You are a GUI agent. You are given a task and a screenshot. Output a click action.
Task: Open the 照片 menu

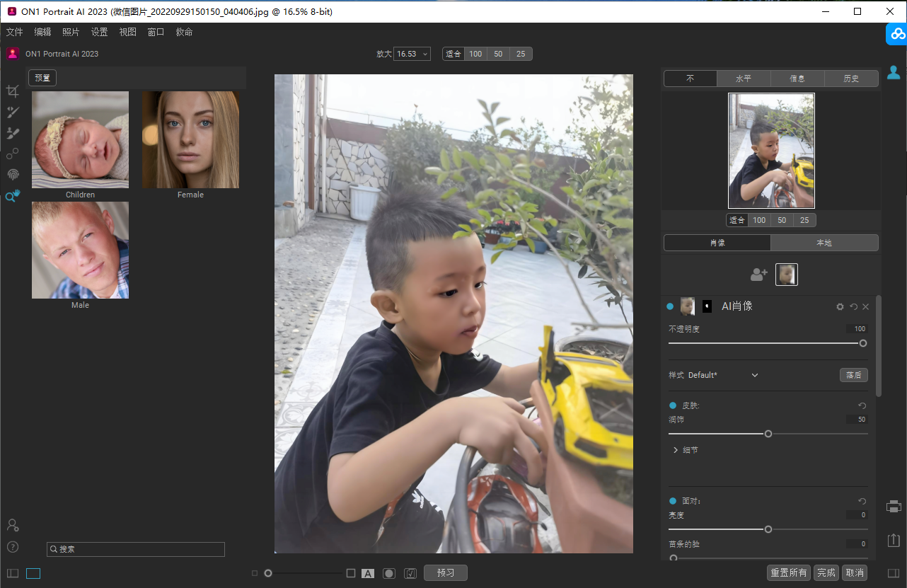pos(71,32)
